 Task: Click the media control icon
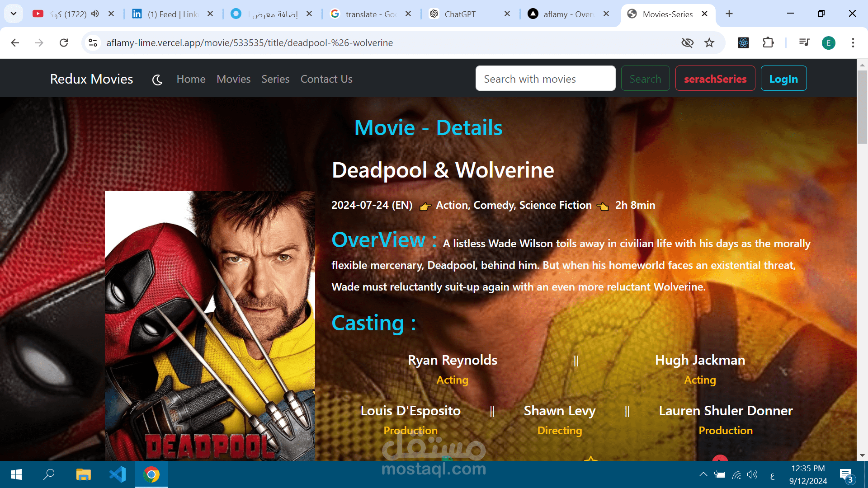pyautogui.click(x=804, y=43)
